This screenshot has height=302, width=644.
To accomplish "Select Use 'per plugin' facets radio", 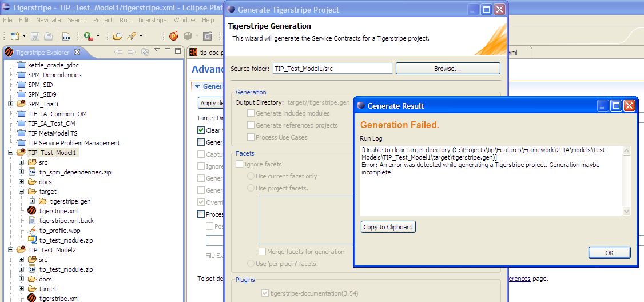I will pyautogui.click(x=250, y=263).
